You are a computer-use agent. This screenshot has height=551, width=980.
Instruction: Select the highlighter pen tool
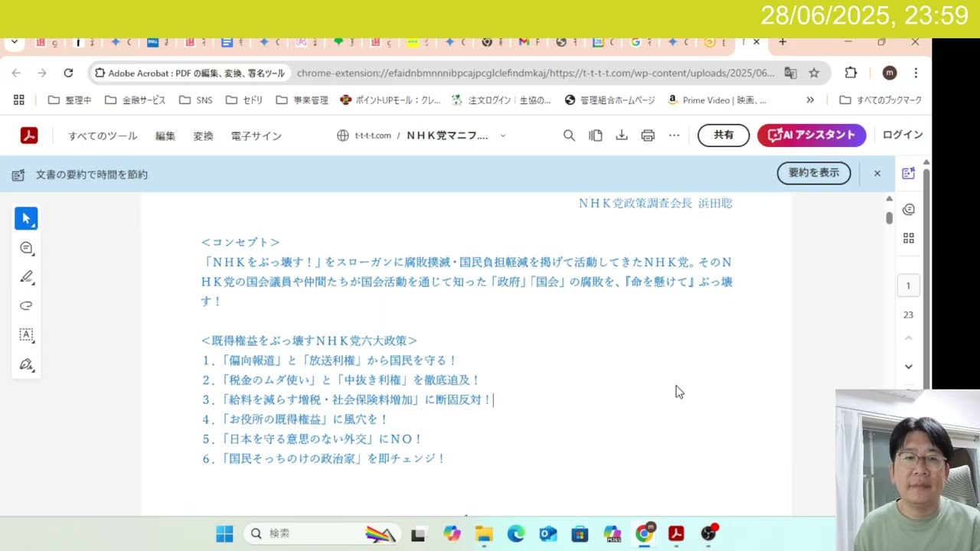(26, 277)
